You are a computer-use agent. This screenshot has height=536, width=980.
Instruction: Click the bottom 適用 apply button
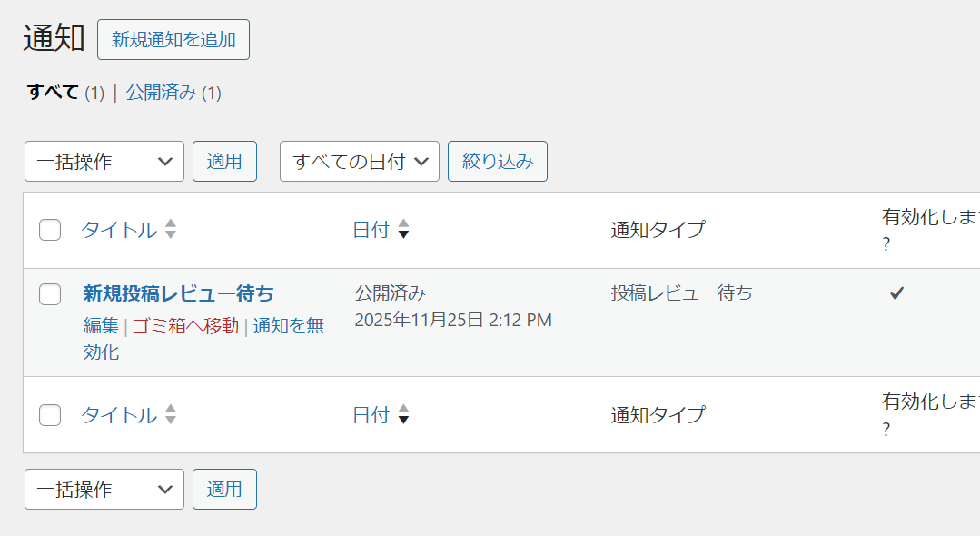pyautogui.click(x=224, y=490)
